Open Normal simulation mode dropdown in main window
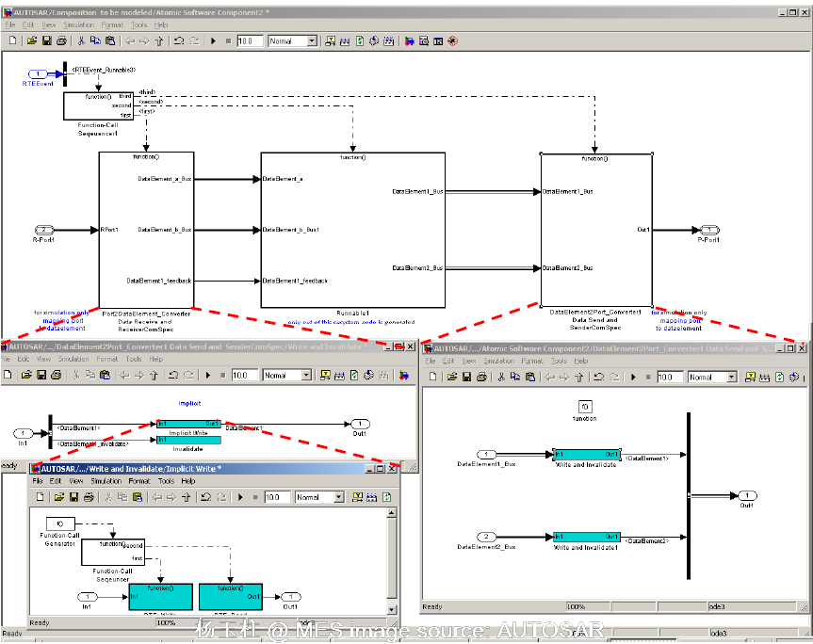Image resolution: width=813 pixels, height=644 pixels. click(x=312, y=40)
